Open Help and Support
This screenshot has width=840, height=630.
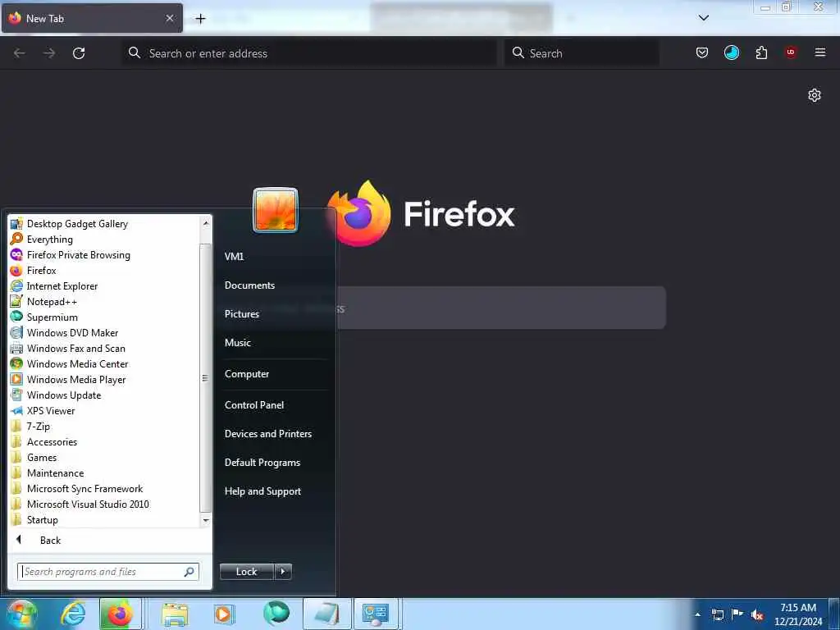pyautogui.click(x=262, y=491)
